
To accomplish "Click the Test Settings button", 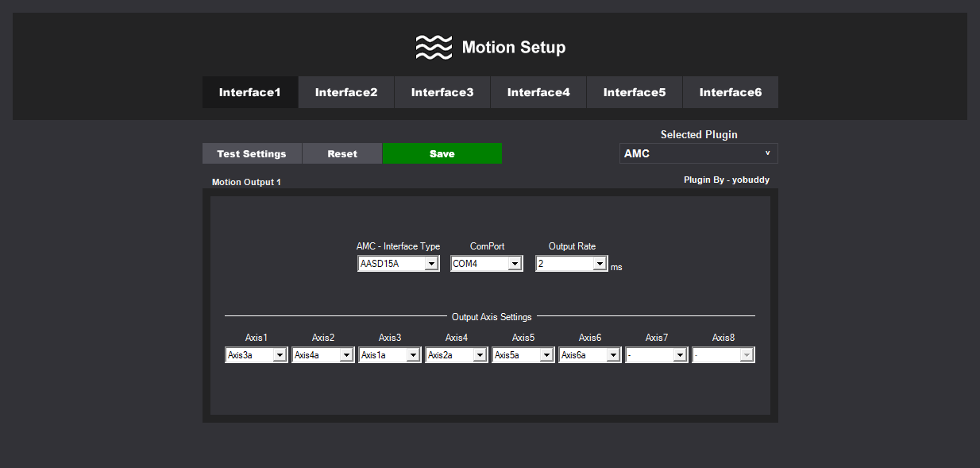I will click(252, 153).
